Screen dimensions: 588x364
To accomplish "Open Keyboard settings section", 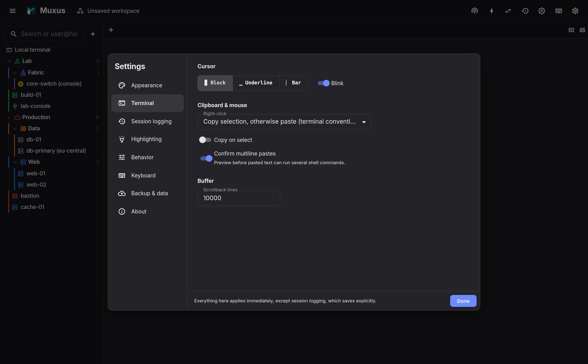I will [x=147, y=176].
